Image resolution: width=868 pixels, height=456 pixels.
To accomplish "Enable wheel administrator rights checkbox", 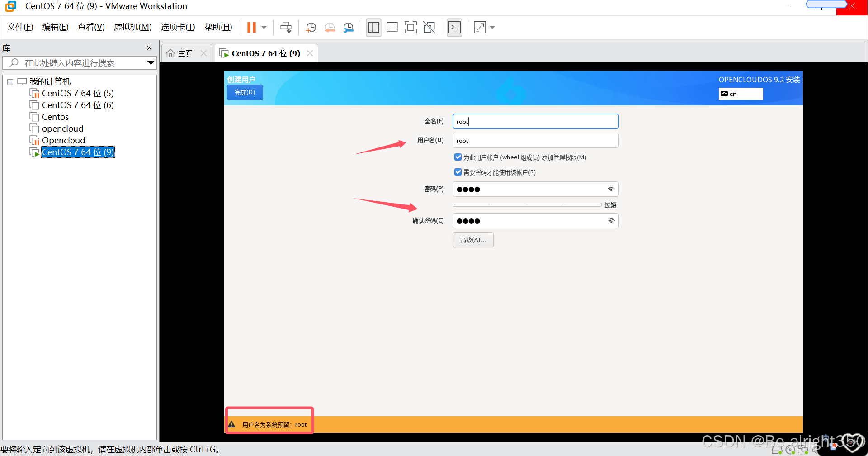I will (458, 157).
